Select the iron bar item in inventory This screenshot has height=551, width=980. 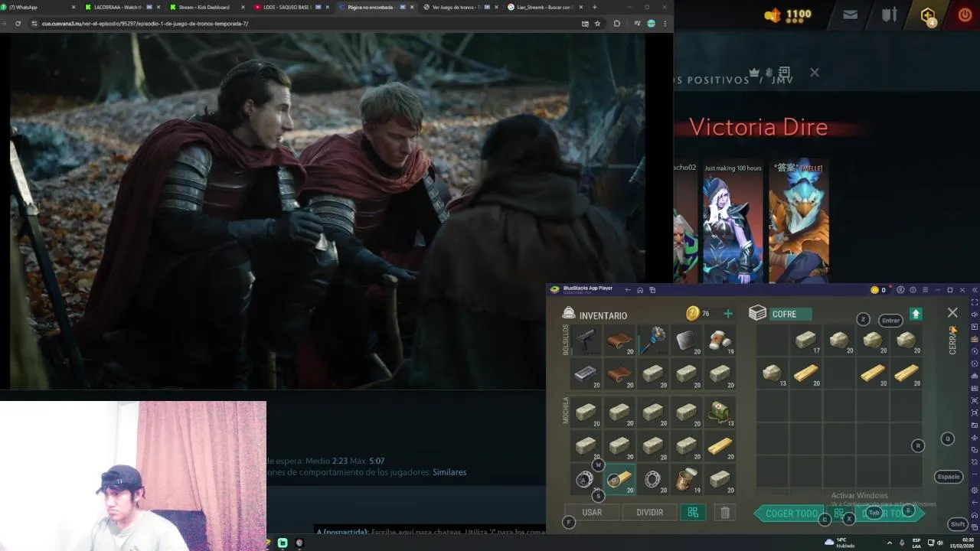[x=586, y=373]
